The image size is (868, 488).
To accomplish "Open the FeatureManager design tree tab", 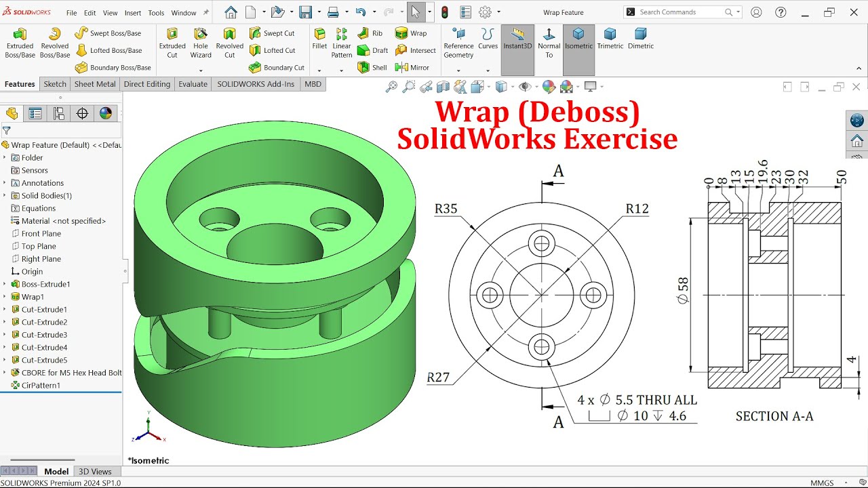I will pyautogui.click(x=12, y=113).
